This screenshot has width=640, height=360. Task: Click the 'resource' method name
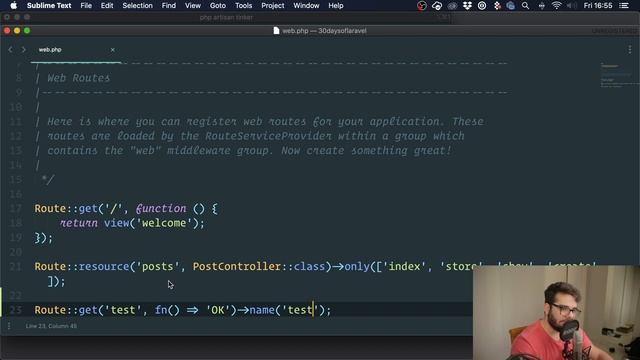pos(104,267)
